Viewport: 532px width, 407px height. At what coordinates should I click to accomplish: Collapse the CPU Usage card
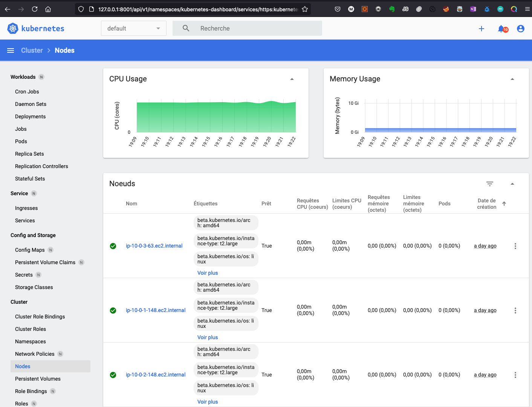coord(292,79)
